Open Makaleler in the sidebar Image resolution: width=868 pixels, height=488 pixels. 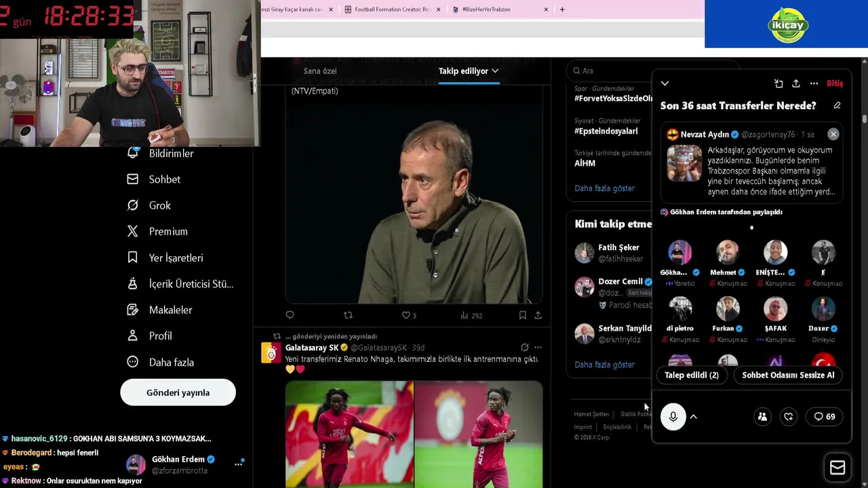pyautogui.click(x=160, y=310)
